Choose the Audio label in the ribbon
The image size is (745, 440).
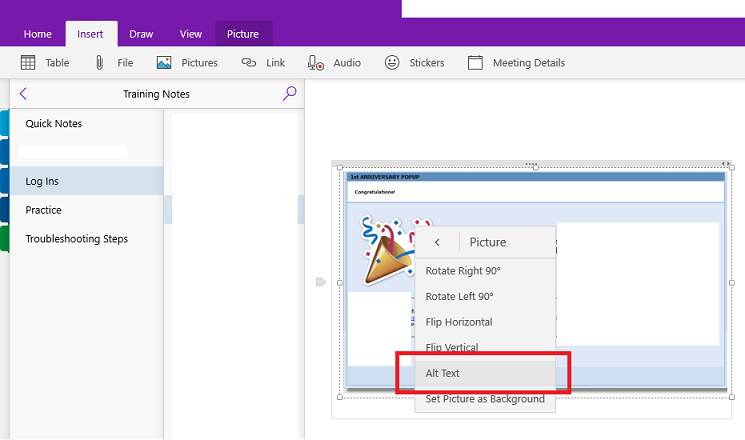click(347, 63)
